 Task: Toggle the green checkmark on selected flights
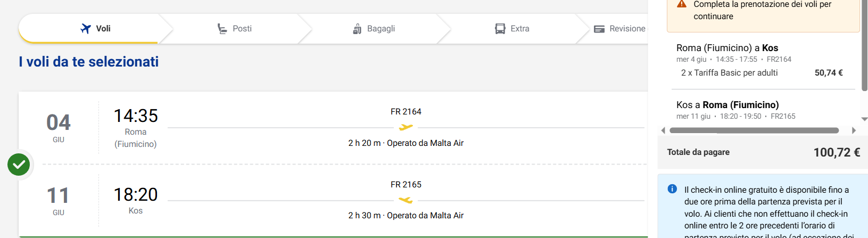coord(19,165)
